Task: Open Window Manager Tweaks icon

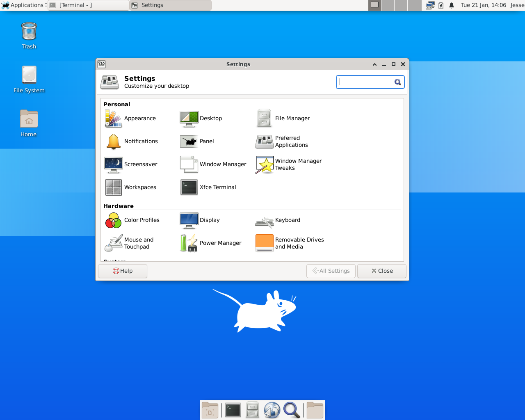Action: click(x=265, y=164)
